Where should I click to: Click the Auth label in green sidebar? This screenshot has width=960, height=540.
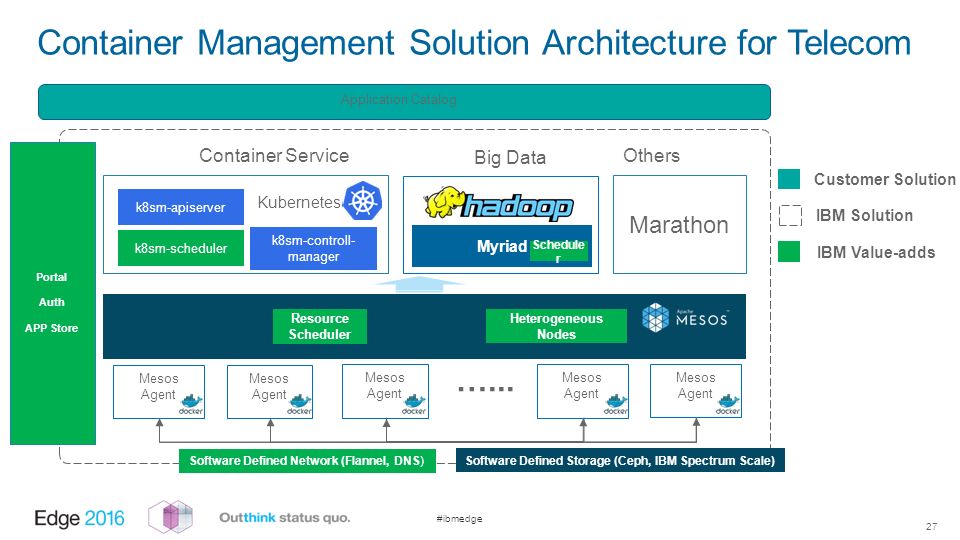pos(51,302)
